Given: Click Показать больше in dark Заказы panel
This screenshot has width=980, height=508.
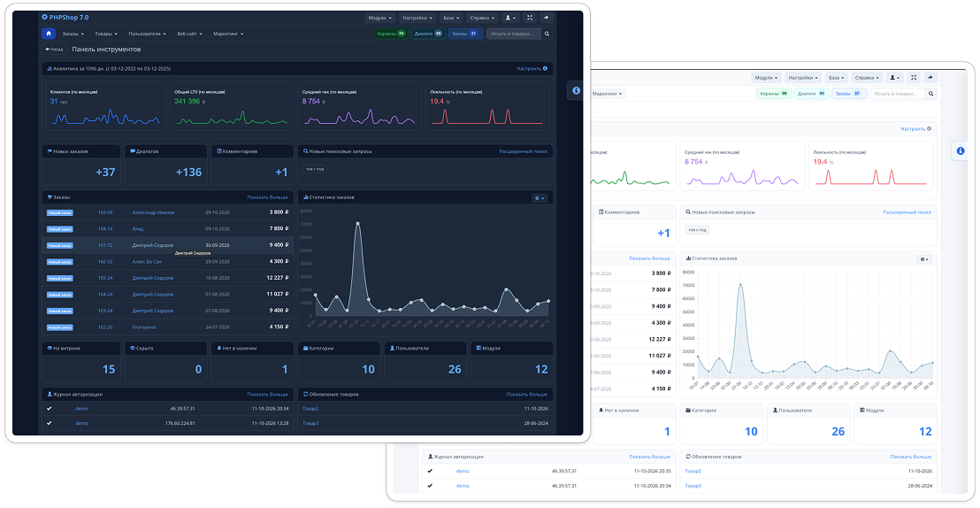Looking at the screenshot, I should point(267,197).
